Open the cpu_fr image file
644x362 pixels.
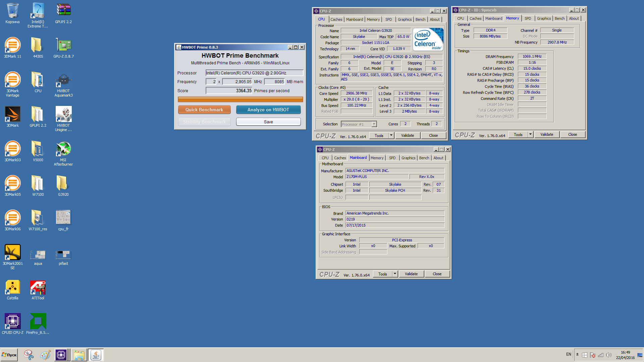(63, 221)
